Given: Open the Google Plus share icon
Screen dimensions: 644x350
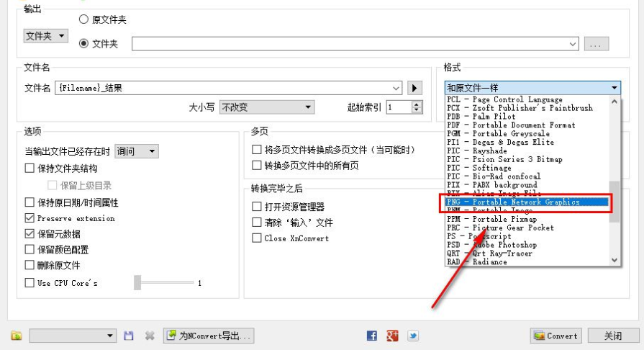Looking at the screenshot, I should click(392, 336).
